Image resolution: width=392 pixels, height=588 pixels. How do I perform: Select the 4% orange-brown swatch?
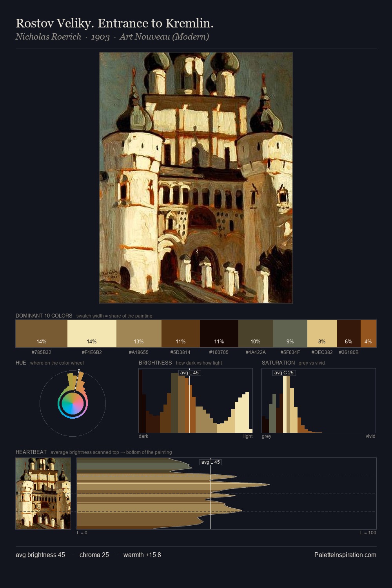tap(368, 334)
